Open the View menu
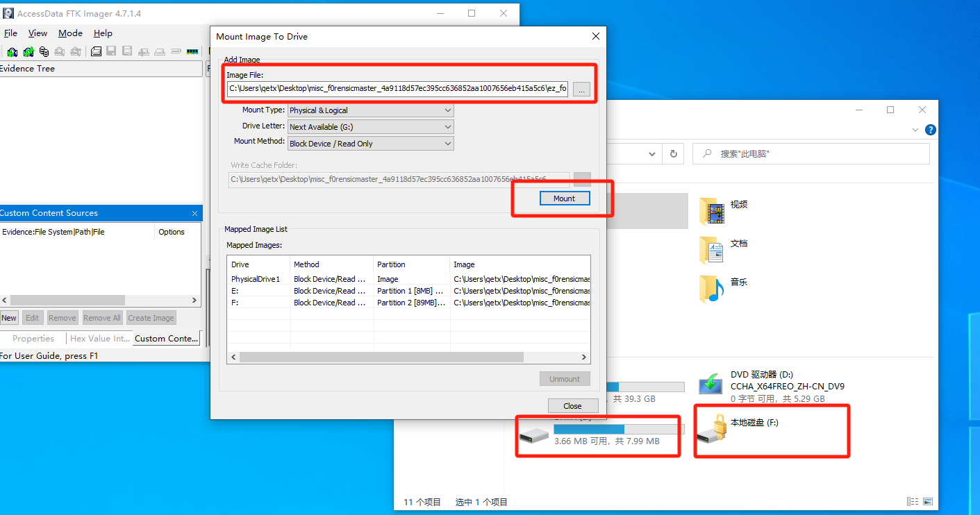980x515 pixels. [x=38, y=33]
